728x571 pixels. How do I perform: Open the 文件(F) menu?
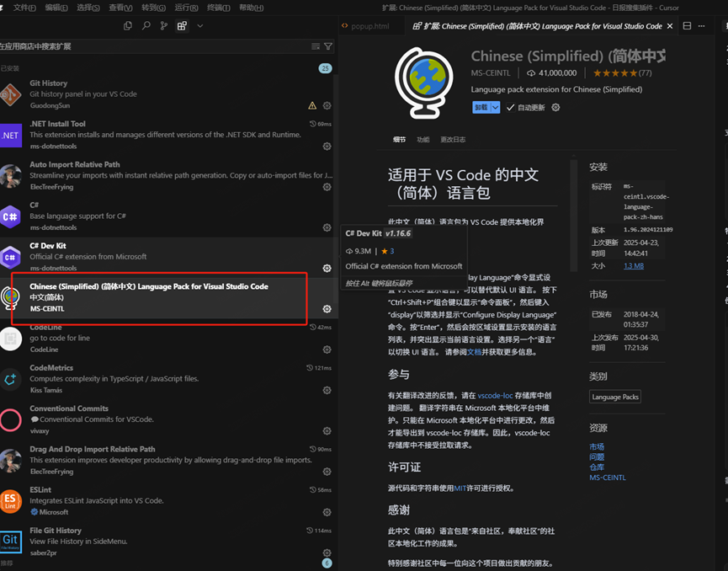[x=24, y=8]
